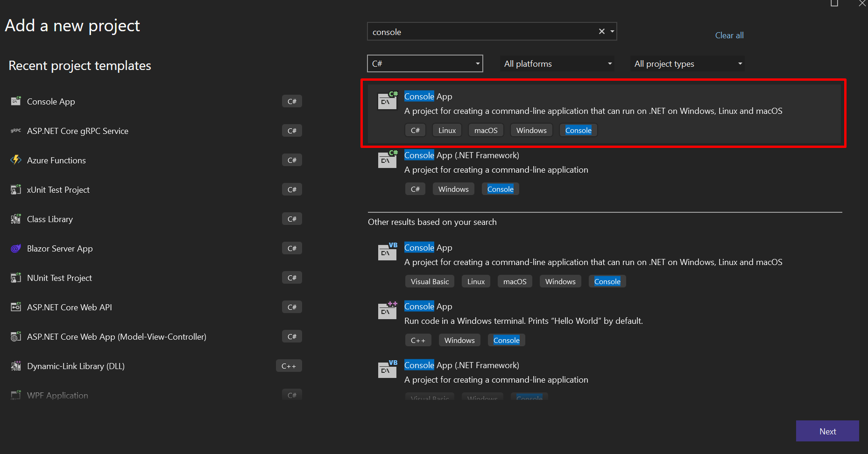Click the xUnit Test Project icon

click(16, 189)
